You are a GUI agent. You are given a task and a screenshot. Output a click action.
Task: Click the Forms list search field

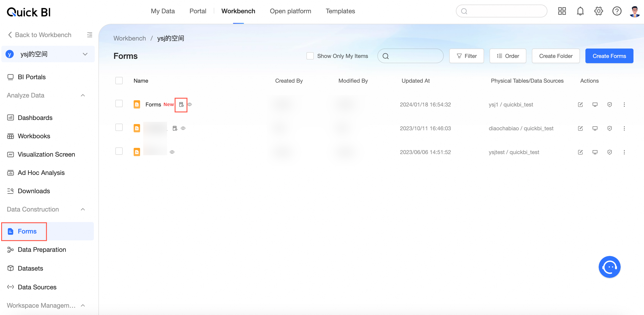410,56
